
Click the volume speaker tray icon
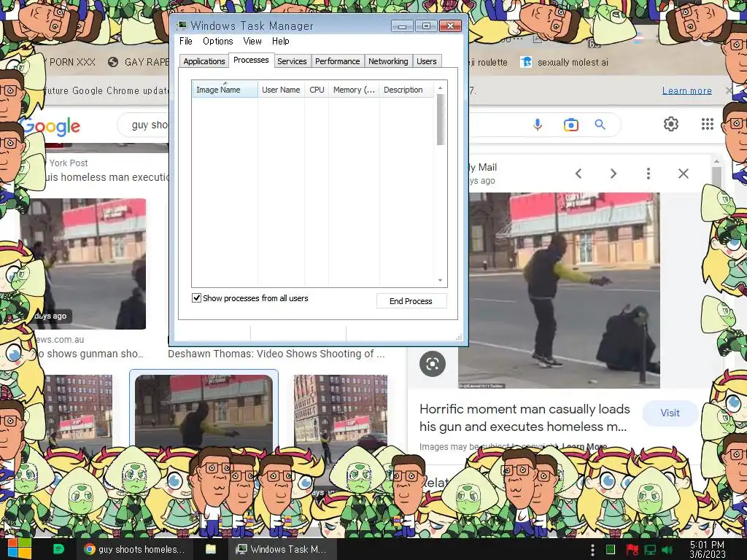point(667,550)
